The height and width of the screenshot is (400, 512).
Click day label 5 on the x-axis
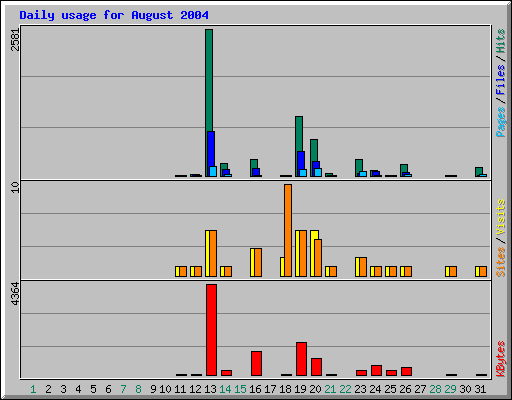click(x=93, y=389)
